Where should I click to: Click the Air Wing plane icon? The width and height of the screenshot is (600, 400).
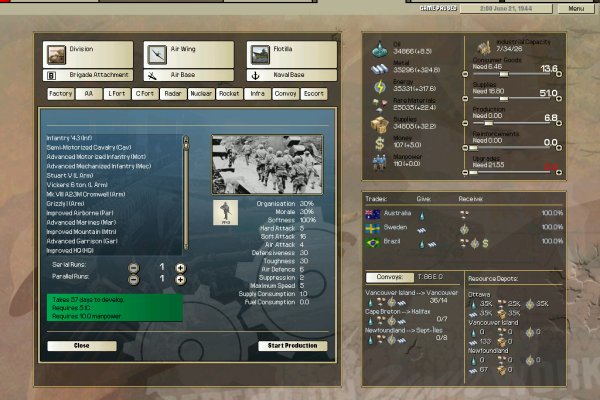[157, 55]
